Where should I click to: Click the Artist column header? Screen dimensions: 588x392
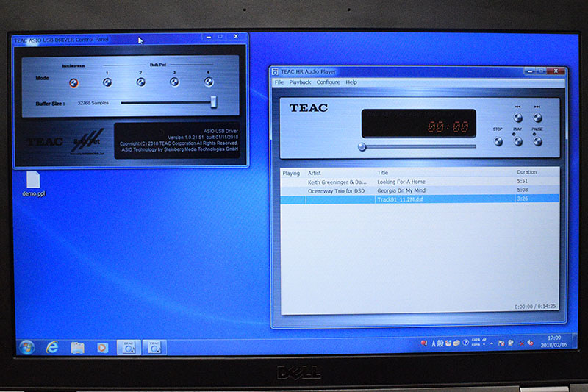(315, 173)
